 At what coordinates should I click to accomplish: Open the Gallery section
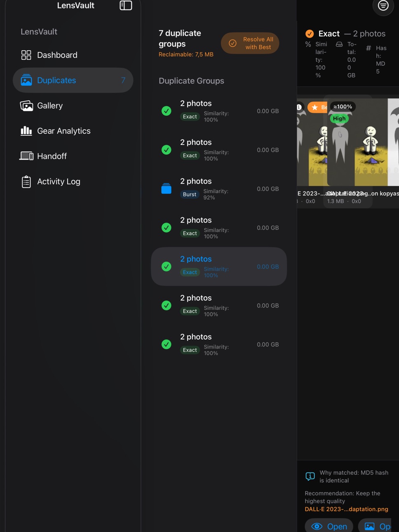[x=73, y=106]
